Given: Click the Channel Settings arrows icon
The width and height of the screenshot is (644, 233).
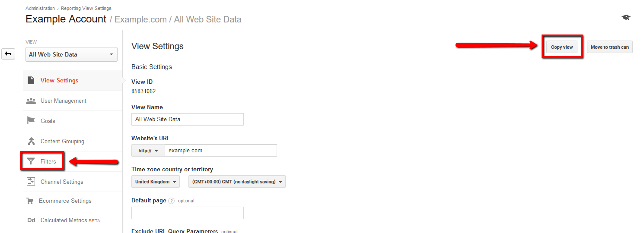Looking at the screenshot, I should point(31,182).
